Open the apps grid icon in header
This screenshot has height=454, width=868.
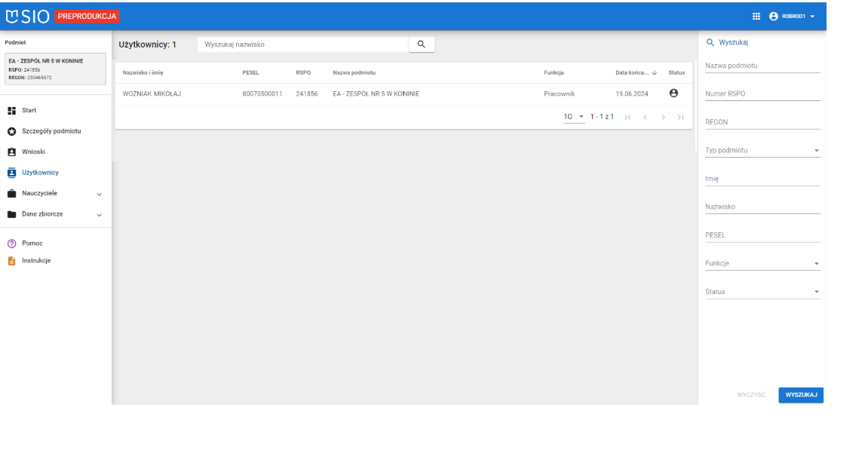click(x=756, y=16)
